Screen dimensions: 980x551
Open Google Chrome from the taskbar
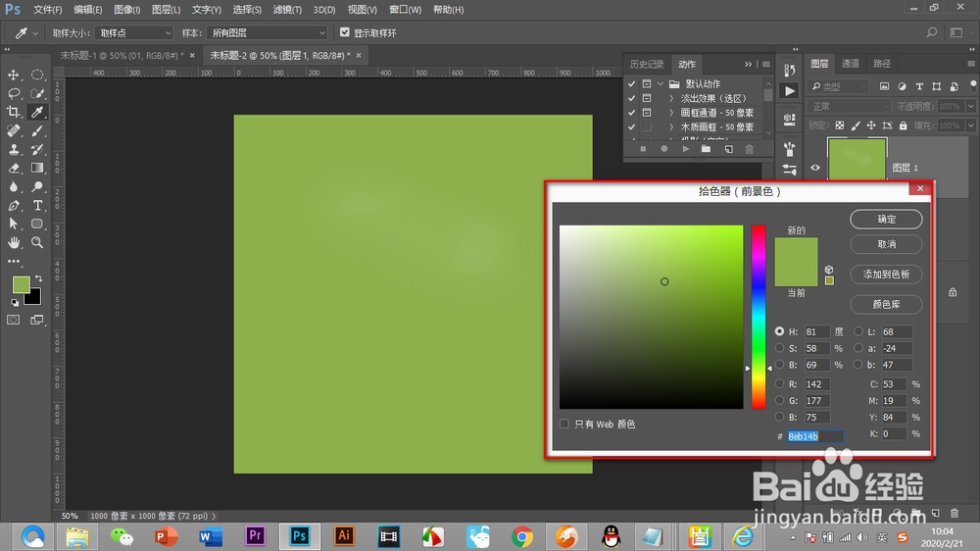click(x=522, y=536)
